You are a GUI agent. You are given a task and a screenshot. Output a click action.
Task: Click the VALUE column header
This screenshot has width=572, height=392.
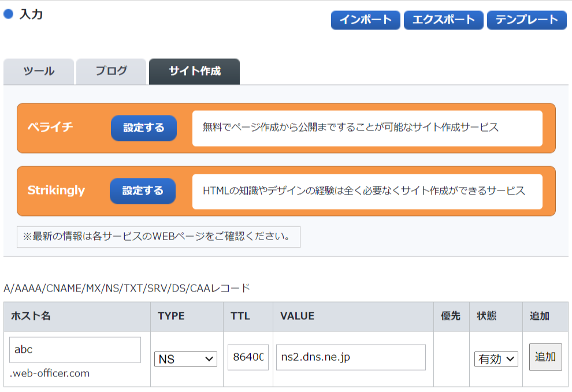pyautogui.click(x=353, y=316)
